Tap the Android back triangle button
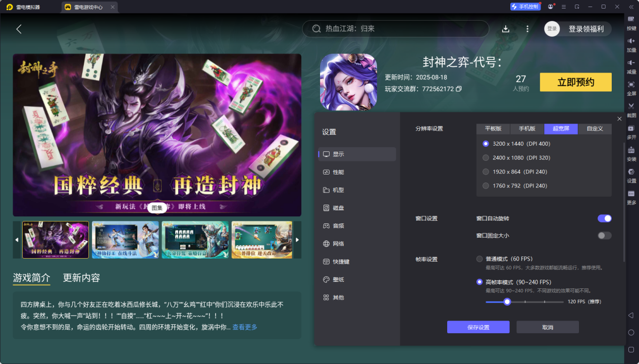The image size is (639, 364). click(631, 315)
